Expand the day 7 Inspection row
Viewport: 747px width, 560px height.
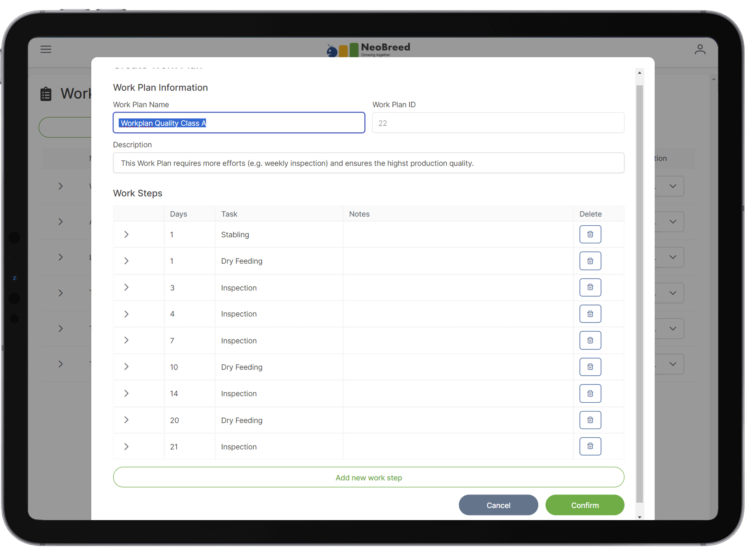tap(126, 340)
